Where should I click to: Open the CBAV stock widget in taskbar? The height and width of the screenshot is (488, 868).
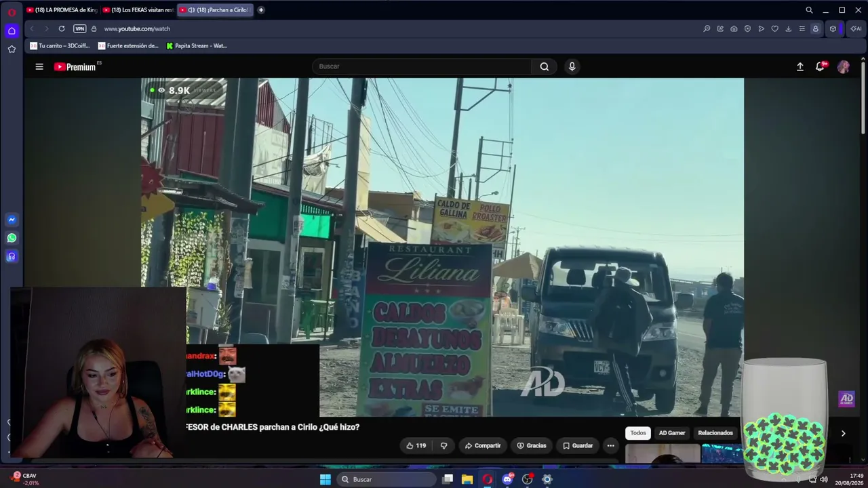[26, 479]
